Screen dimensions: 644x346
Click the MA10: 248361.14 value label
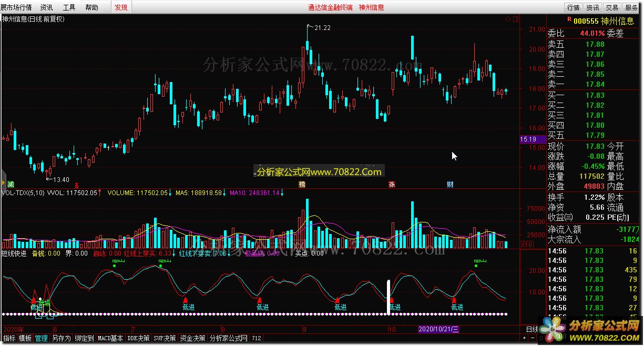click(x=254, y=193)
